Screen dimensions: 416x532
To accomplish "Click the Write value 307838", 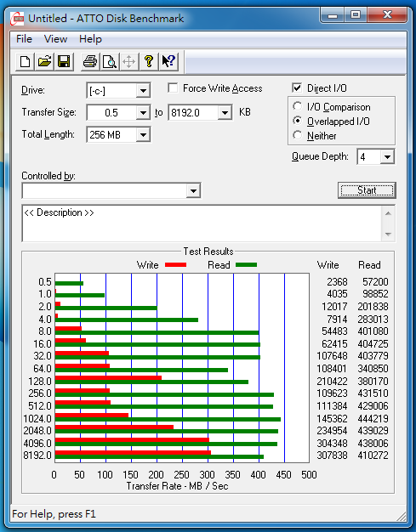I will pyautogui.click(x=332, y=455).
